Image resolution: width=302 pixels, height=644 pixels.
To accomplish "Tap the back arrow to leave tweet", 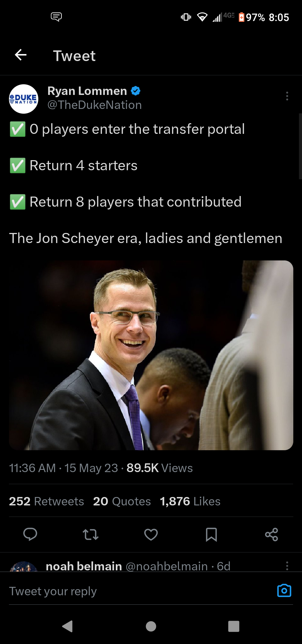I will click(21, 55).
